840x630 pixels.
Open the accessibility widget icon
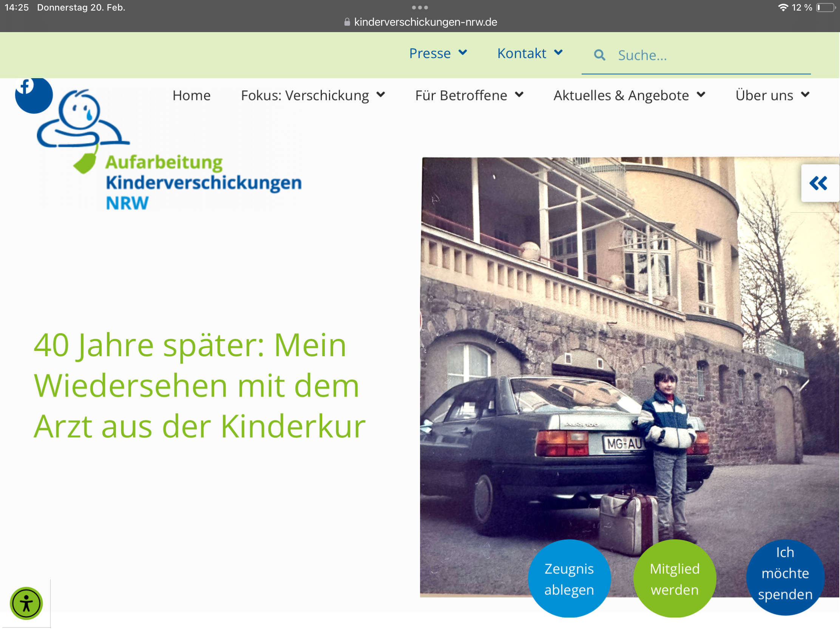(26, 603)
